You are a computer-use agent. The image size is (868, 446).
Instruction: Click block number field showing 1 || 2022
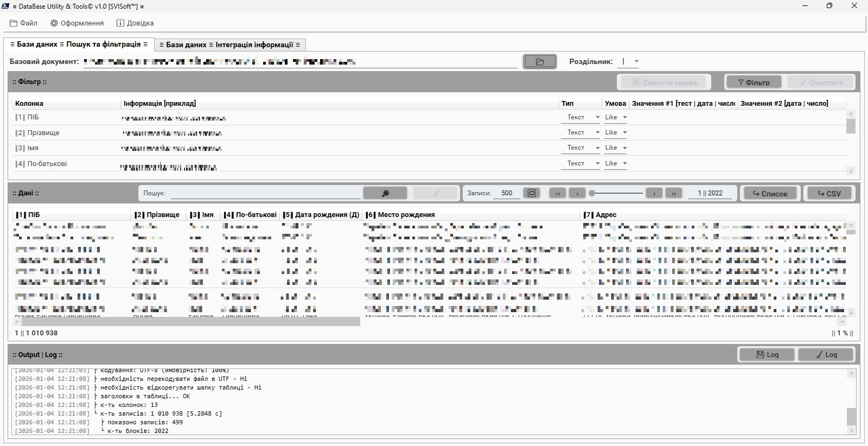pyautogui.click(x=710, y=193)
